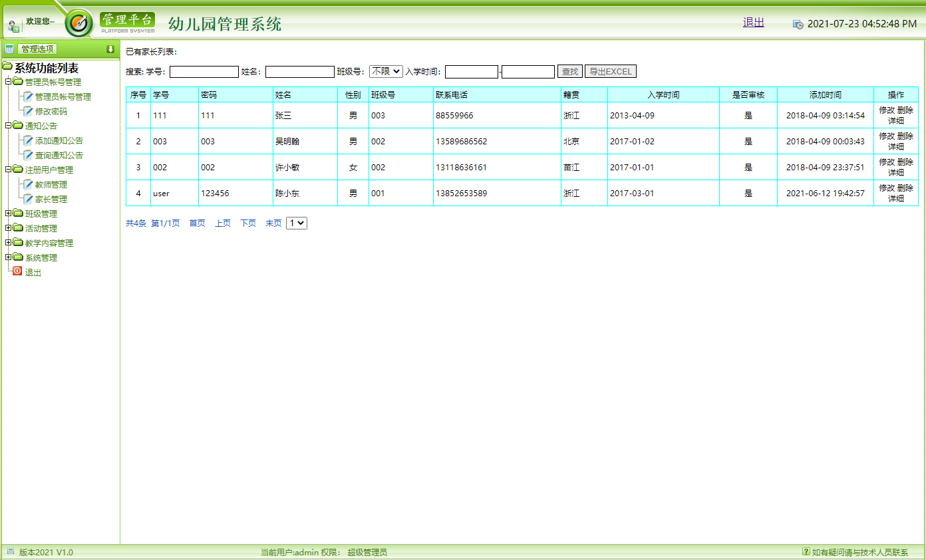
Task: Expand the 班级管理 tree node
Action: pos(8,213)
